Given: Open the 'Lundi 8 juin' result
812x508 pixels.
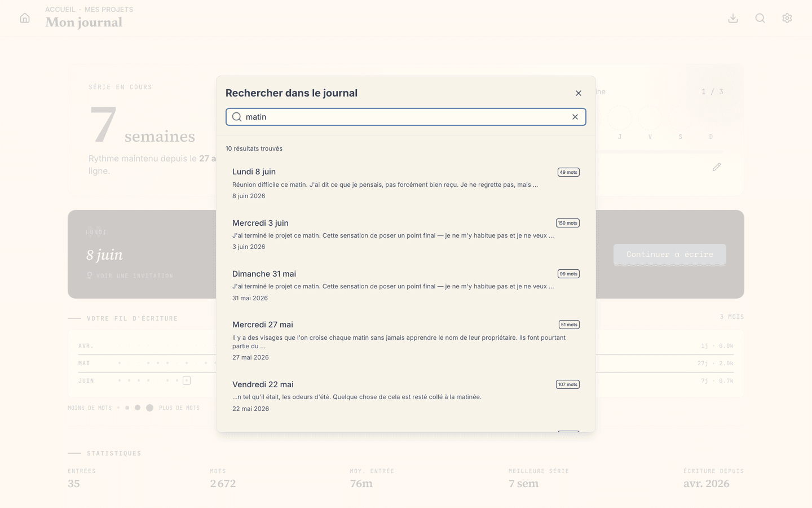Looking at the screenshot, I should click(x=406, y=183).
